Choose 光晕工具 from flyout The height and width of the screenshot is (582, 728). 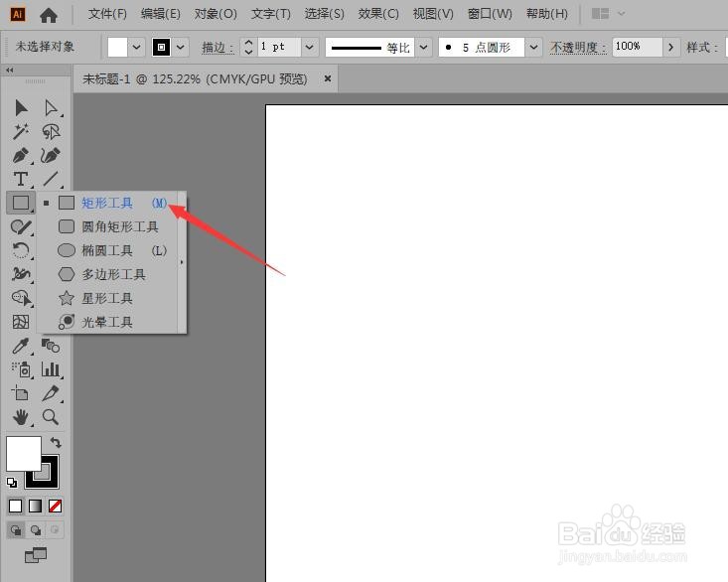pyautogui.click(x=107, y=322)
